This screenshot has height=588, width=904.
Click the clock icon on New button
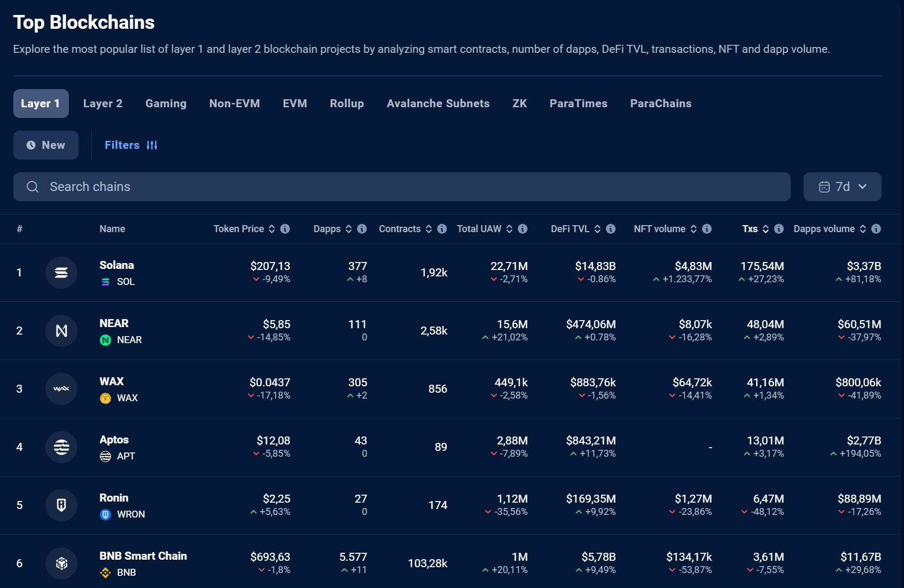click(x=31, y=145)
